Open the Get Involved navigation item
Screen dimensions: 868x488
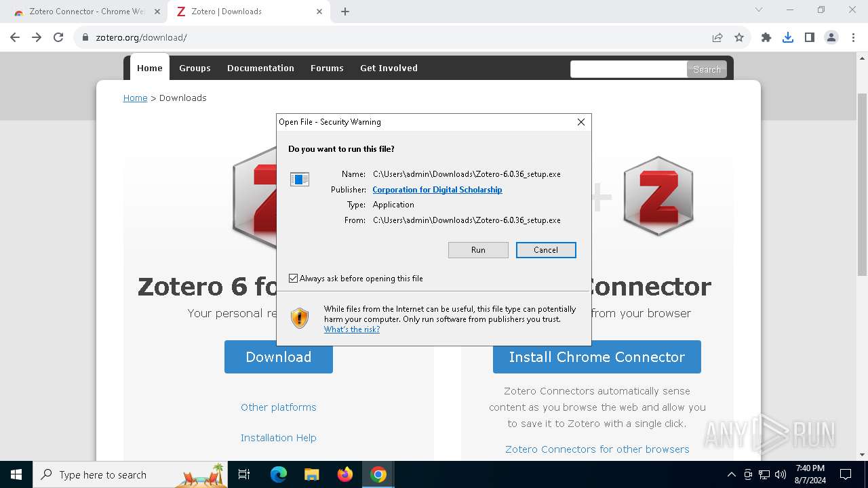pyautogui.click(x=389, y=68)
